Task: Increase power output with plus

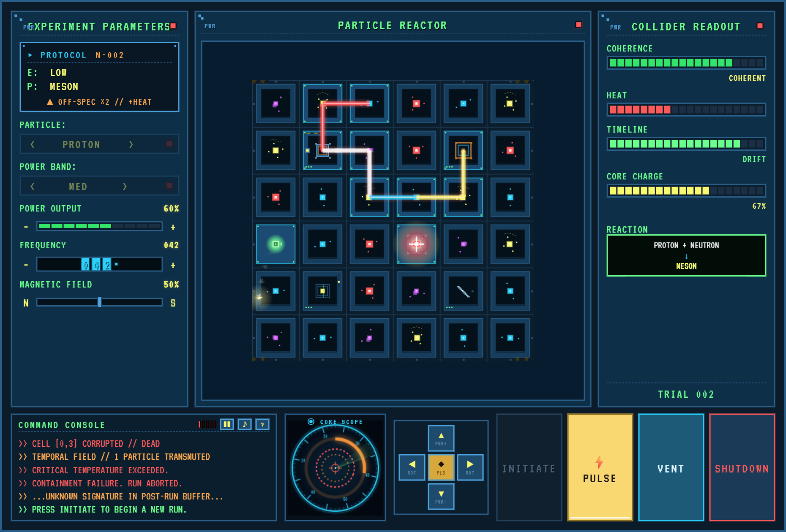Action: 173,227
